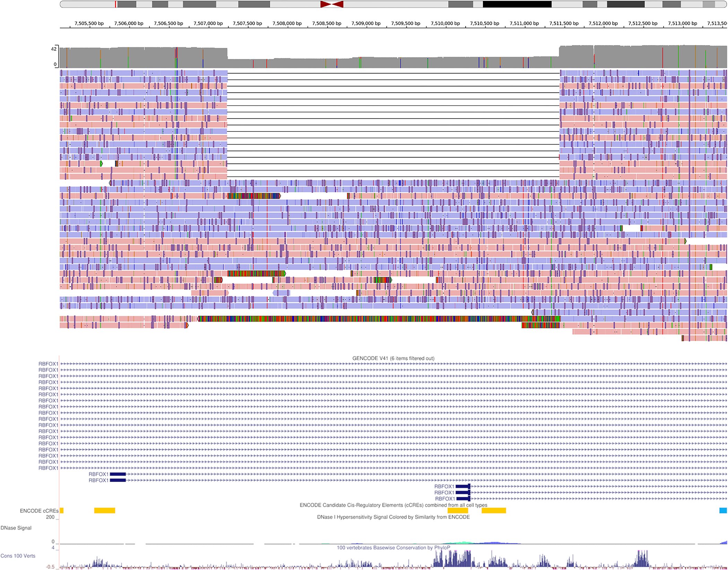
Task: Click the 7,508,500 bp ruler label
Action: (x=327, y=23)
